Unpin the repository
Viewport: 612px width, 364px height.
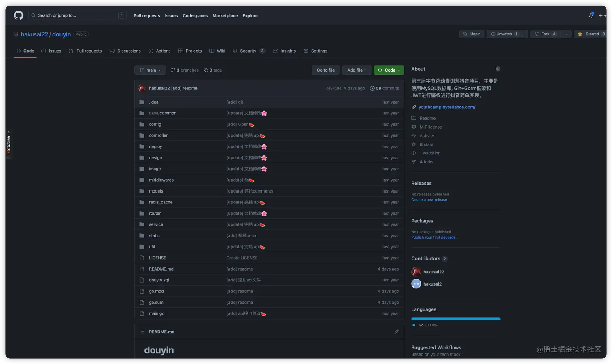click(x=472, y=34)
